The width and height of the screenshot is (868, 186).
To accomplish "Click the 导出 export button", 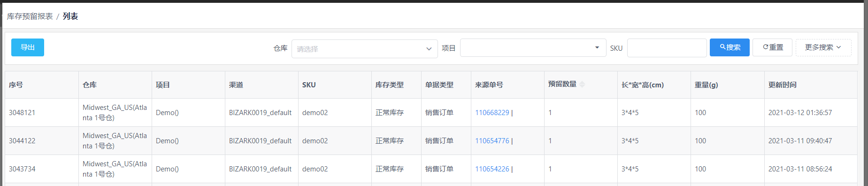I will pyautogui.click(x=28, y=47).
